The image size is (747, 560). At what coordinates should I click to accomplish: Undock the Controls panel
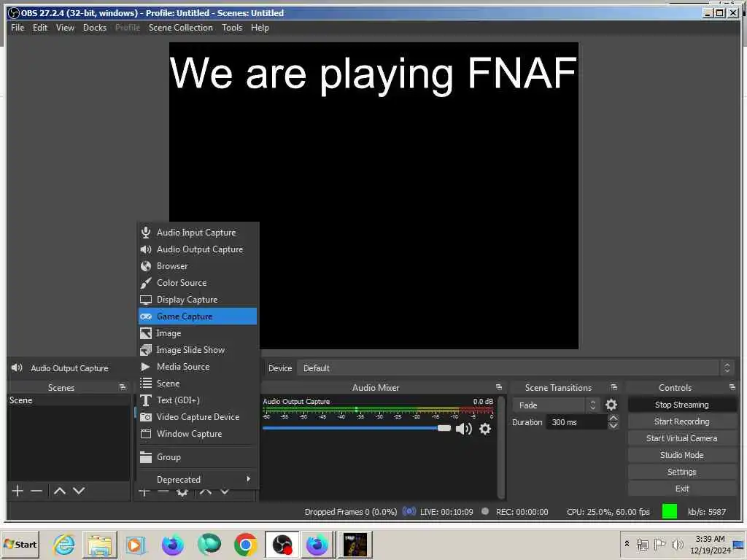pos(732,387)
